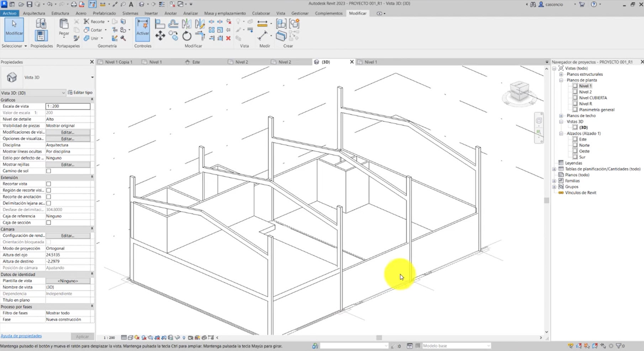
Task: Enable the Camino de sol checkbox
Action: 49,171
